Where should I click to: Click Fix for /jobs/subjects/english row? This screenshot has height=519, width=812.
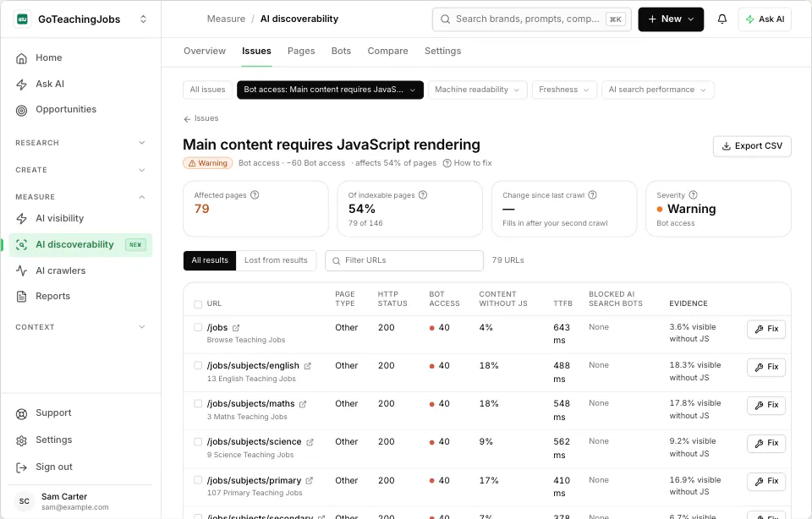766,367
